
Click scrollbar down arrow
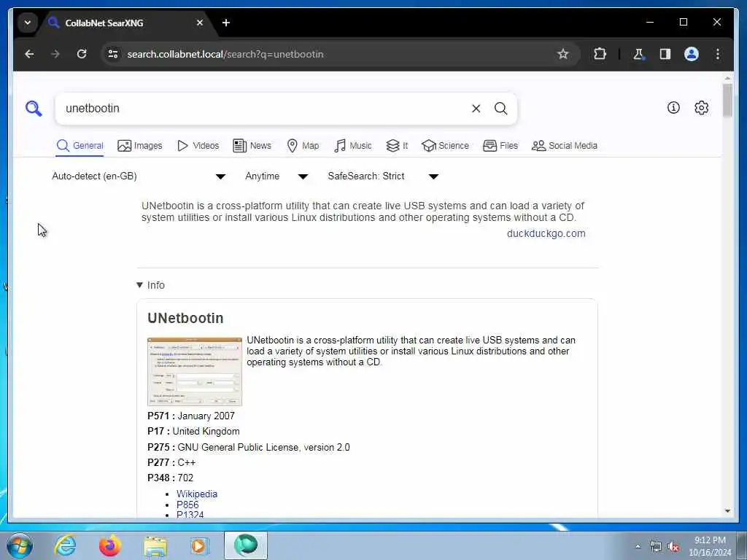(727, 511)
